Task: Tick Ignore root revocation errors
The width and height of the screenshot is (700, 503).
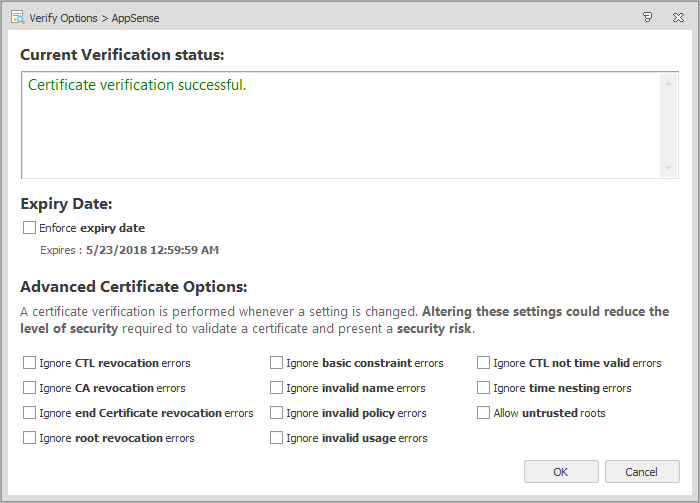Action: coord(30,438)
